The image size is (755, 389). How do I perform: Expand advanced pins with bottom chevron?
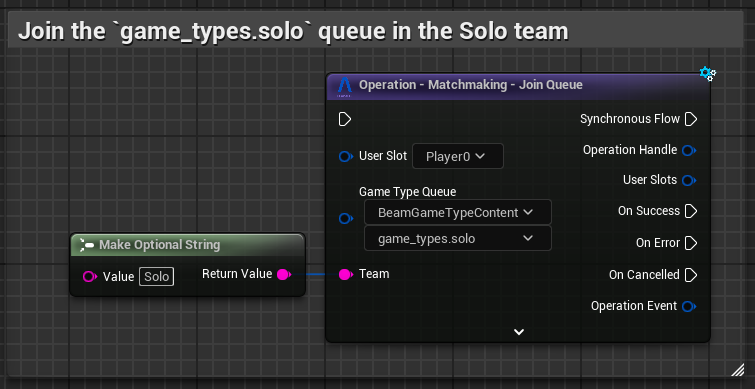coord(519,332)
